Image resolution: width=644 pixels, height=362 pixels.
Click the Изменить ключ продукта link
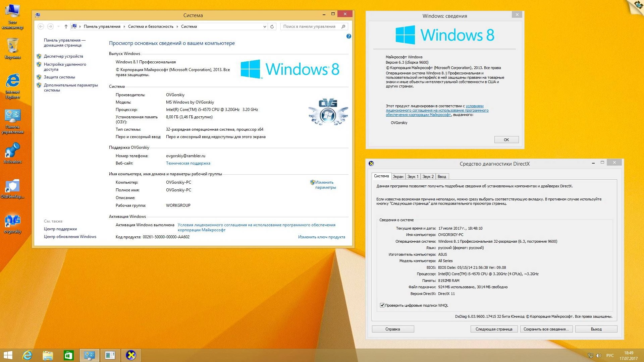[321, 237]
